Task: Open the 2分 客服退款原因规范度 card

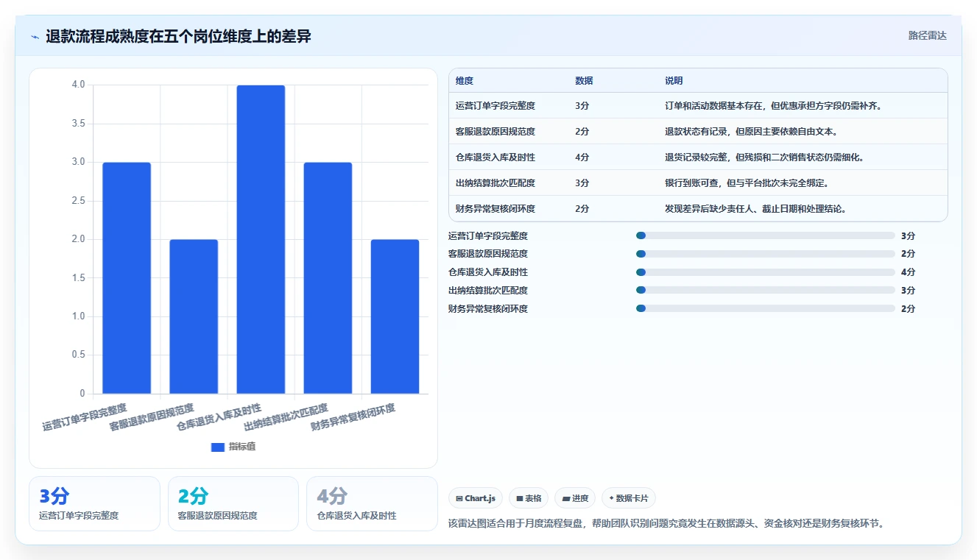Action: (x=233, y=503)
